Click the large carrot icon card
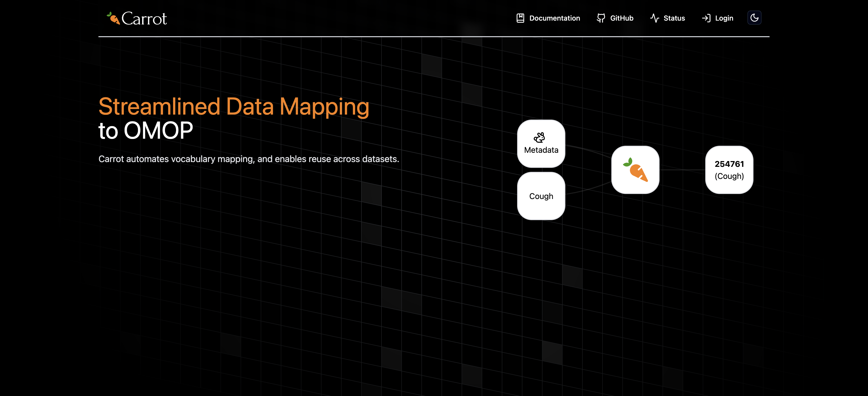This screenshot has width=868, height=396. point(635,170)
